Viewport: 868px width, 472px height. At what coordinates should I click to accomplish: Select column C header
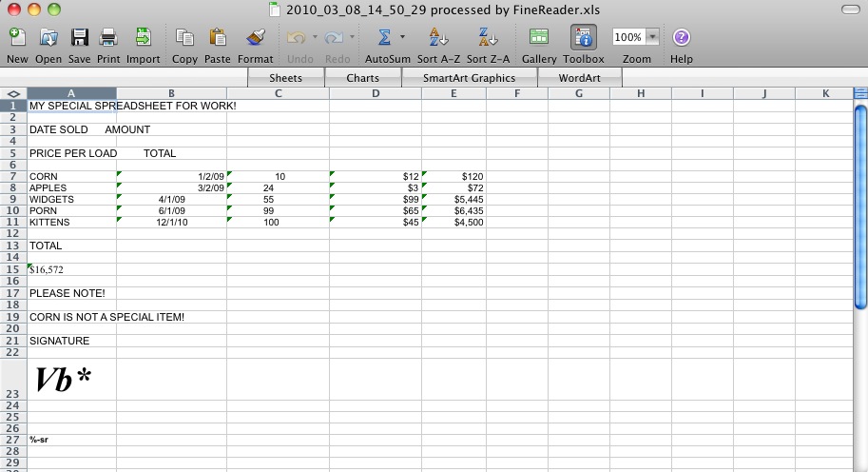278,93
